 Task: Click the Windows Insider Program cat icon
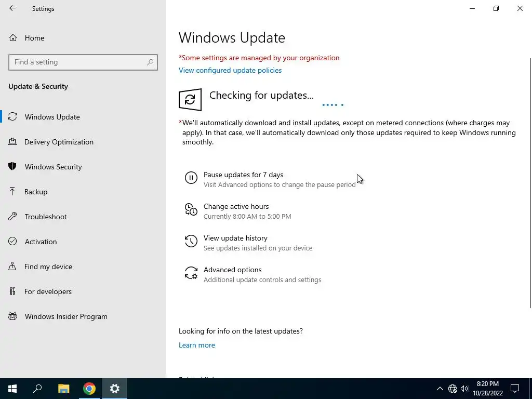pos(12,316)
